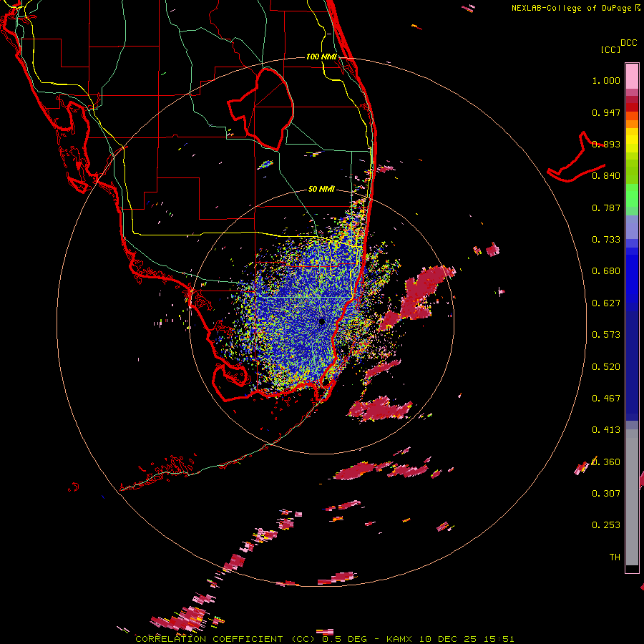This screenshot has width=644, height=644.
Task: Click the 0.627 color scale label
Action: point(606,303)
